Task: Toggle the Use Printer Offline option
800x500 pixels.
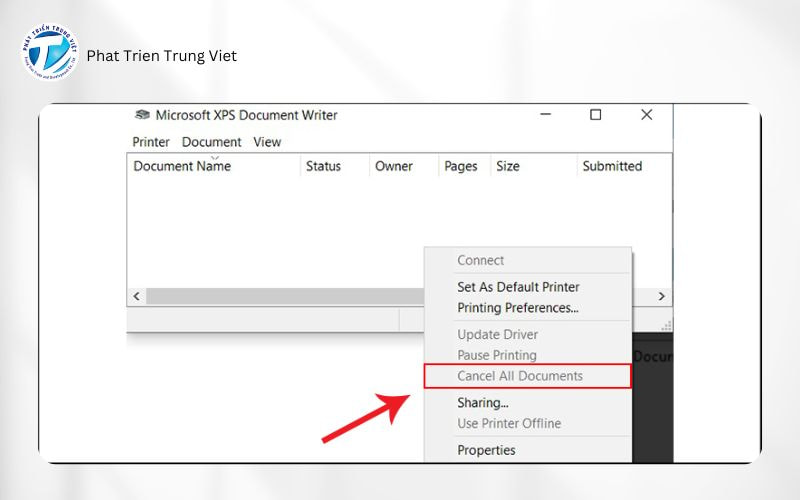Action: pos(509,423)
